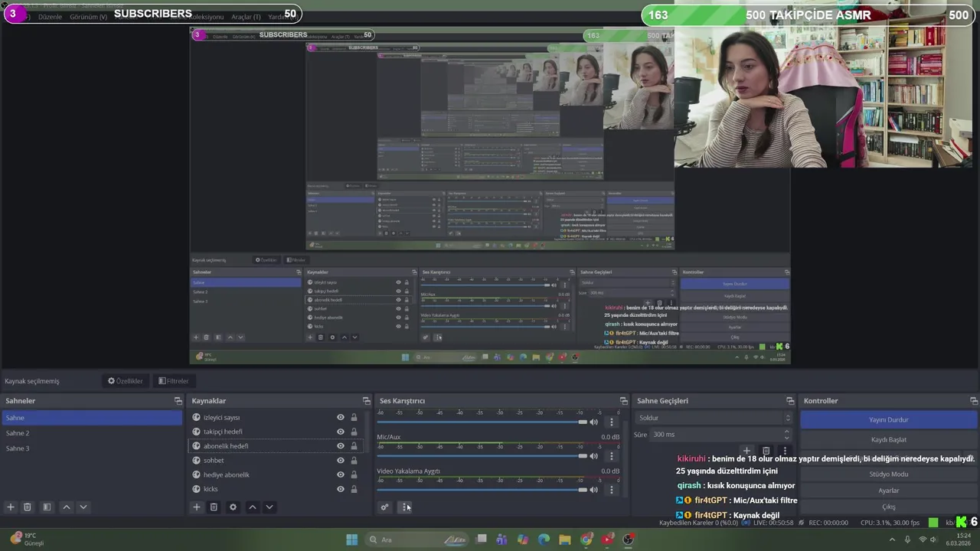Screen dimensions: 980x551
Task: Adjust the Süre 300 ms spinner arrows
Action: tap(787, 434)
